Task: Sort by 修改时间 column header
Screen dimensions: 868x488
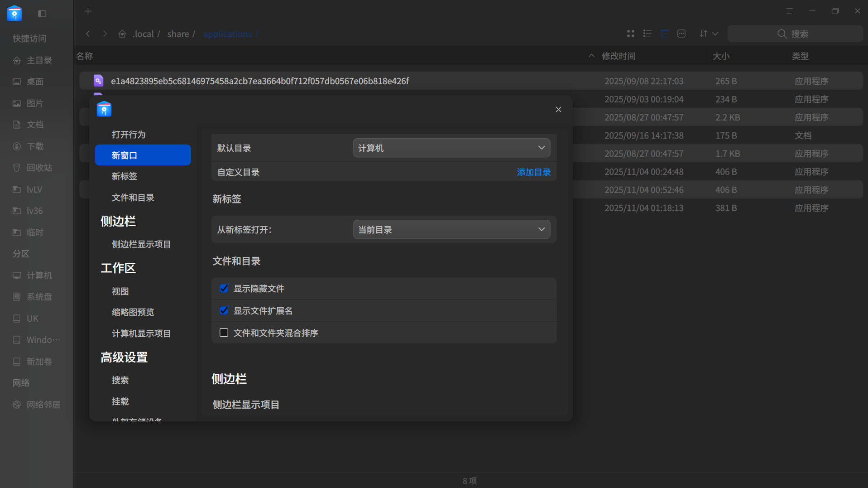Action: coord(619,56)
